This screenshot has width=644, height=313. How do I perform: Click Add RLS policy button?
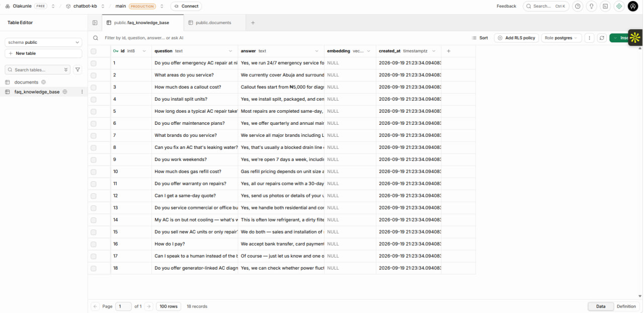coord(516,38)
